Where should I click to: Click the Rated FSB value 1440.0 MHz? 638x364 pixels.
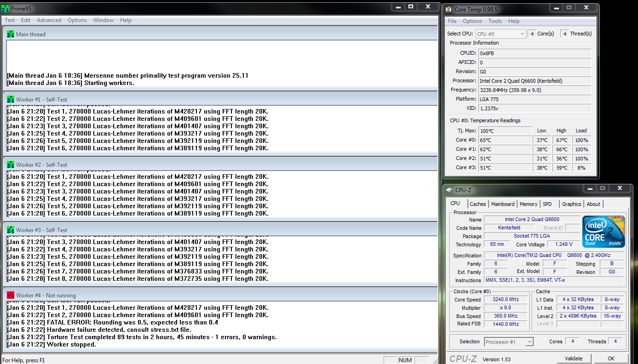506,324
